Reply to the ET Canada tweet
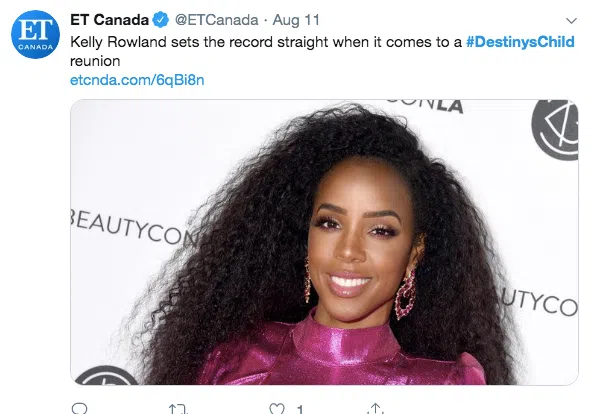The width and height of the screenshot is (592, 414). point(79,408)
